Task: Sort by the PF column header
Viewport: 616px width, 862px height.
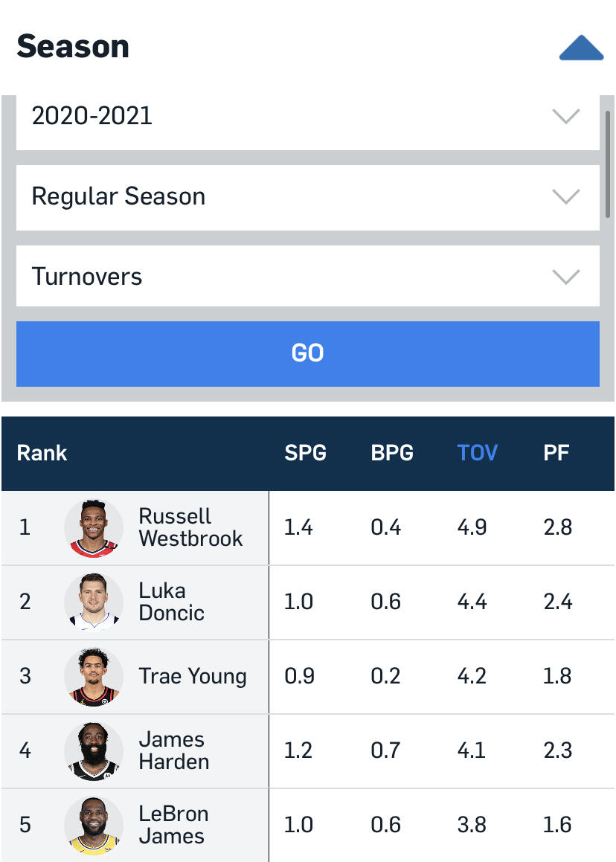Action: (x=556, y=453)
